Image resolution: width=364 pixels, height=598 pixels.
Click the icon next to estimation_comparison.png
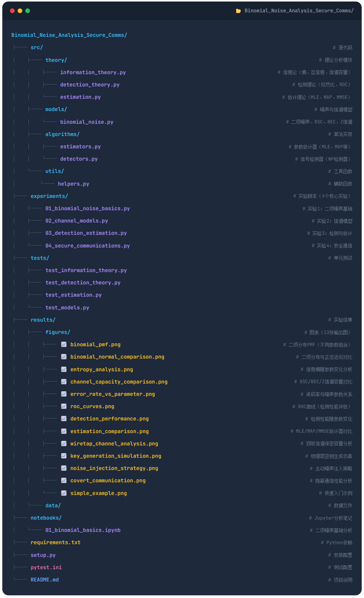point(64,431)
